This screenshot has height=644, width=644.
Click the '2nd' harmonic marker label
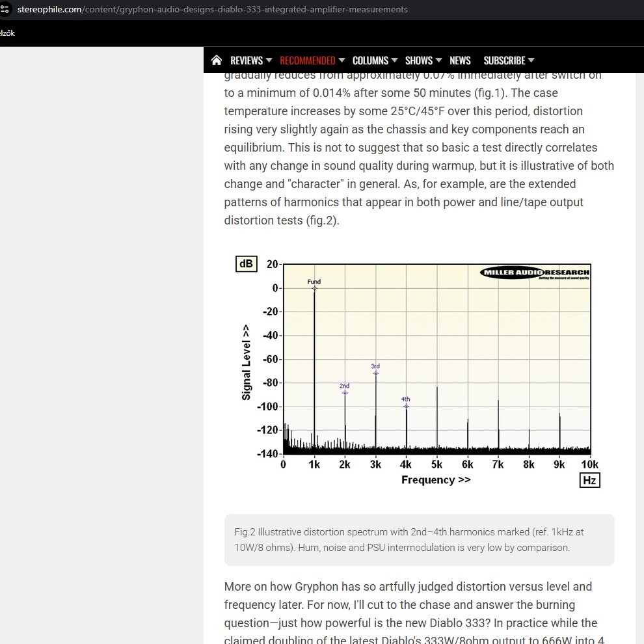(344, 386)
